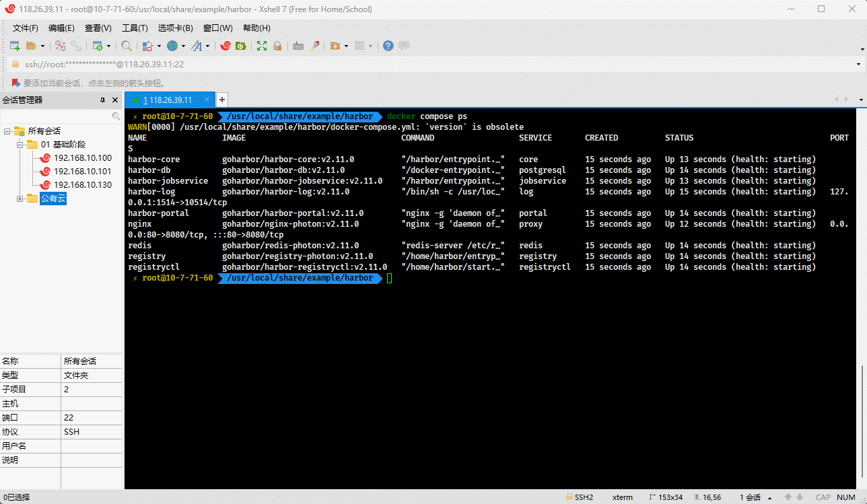Click the highlighter pen toolbar icon

coord(314,46)
